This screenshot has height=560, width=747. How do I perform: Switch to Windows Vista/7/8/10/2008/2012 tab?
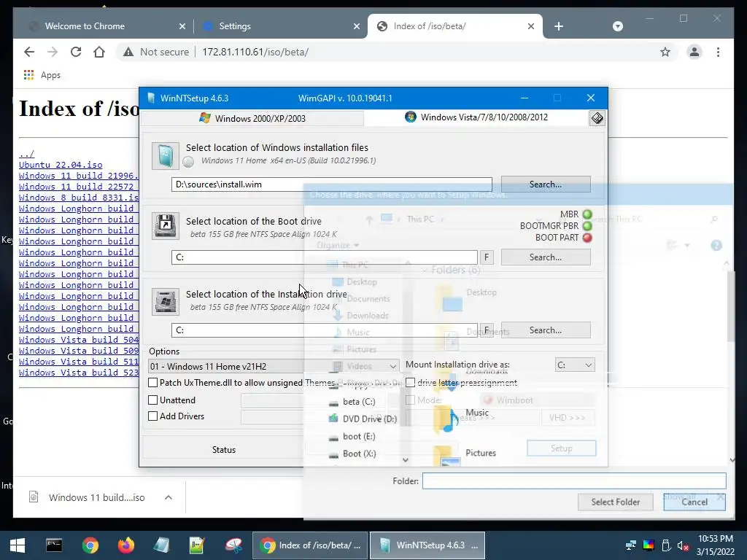(476, 117)
